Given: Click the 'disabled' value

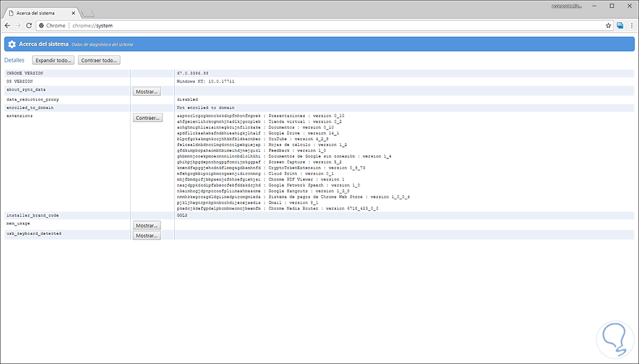Looking at the screenshot, I should 187,100.
